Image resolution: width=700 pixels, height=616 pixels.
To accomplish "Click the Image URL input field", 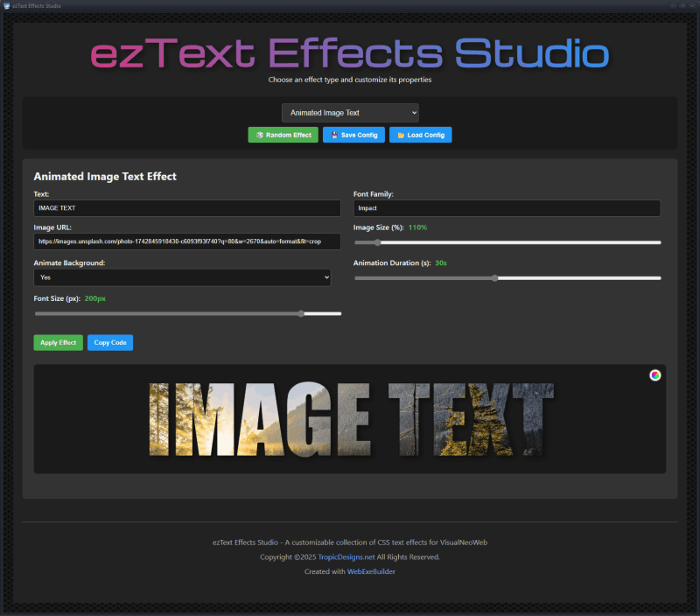I will 186,241.
